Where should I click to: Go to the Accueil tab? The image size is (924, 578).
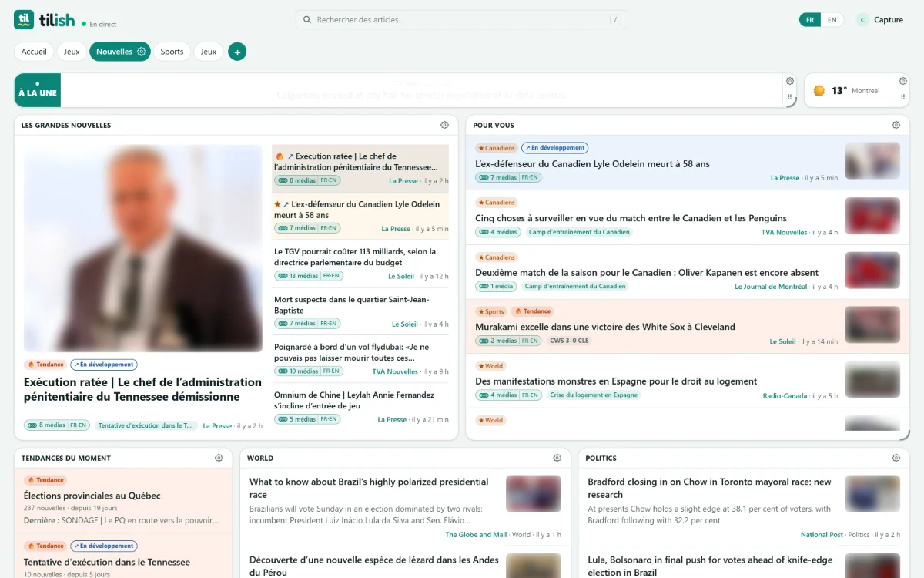click(34, 52)
